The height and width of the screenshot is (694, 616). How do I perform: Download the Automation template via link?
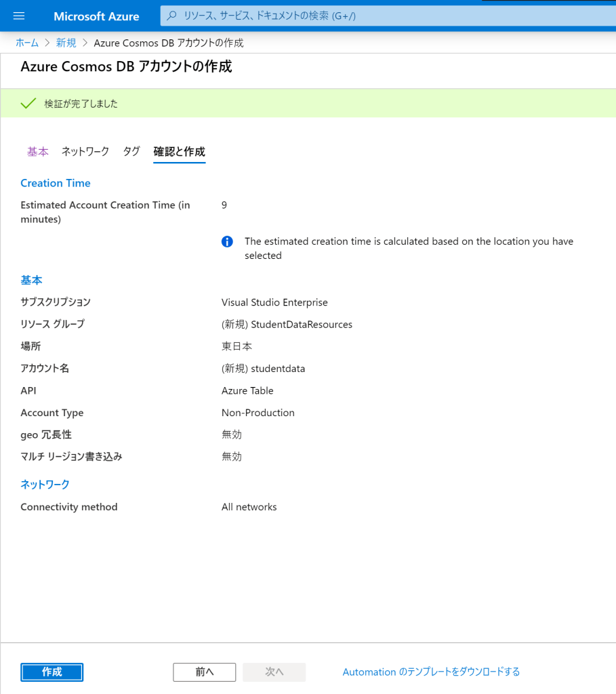point(431,672)
